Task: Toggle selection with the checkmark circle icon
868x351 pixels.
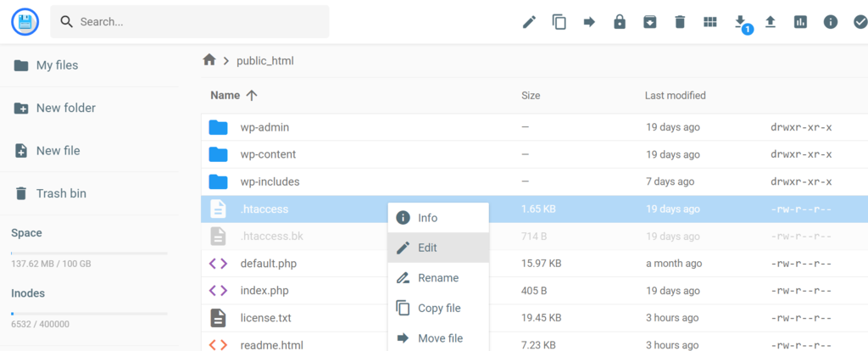Action: (860, 22)
